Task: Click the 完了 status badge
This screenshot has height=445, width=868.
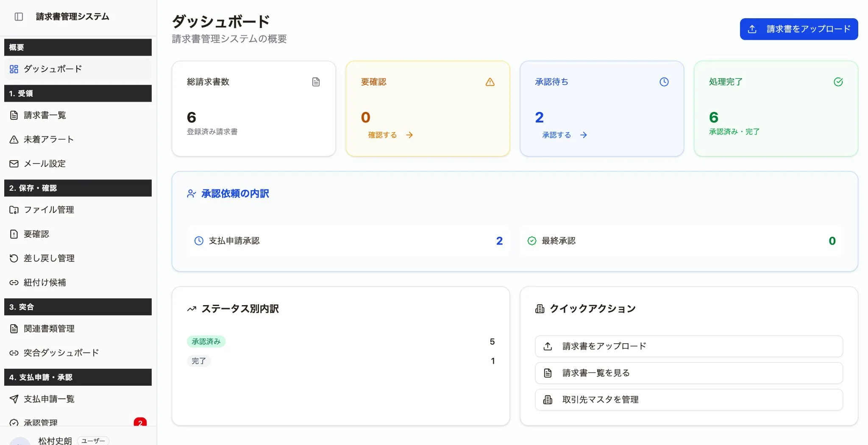Action: [x=199, y=361]
